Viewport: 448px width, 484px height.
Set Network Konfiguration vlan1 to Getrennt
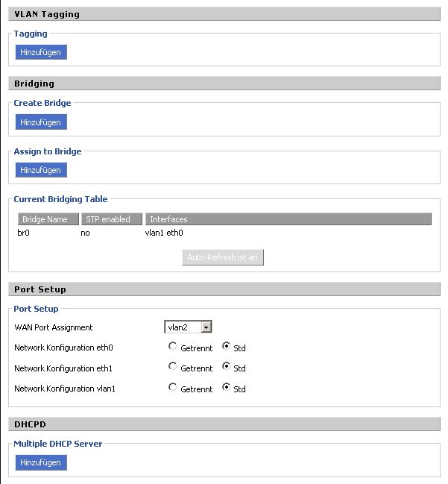(x=173, y=388)
